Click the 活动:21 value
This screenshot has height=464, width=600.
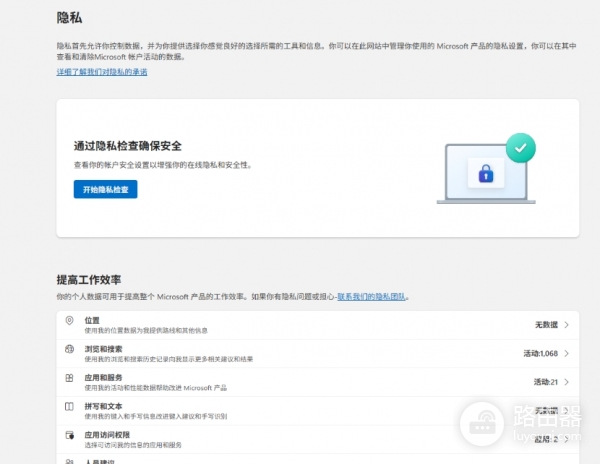pos(546,382)
